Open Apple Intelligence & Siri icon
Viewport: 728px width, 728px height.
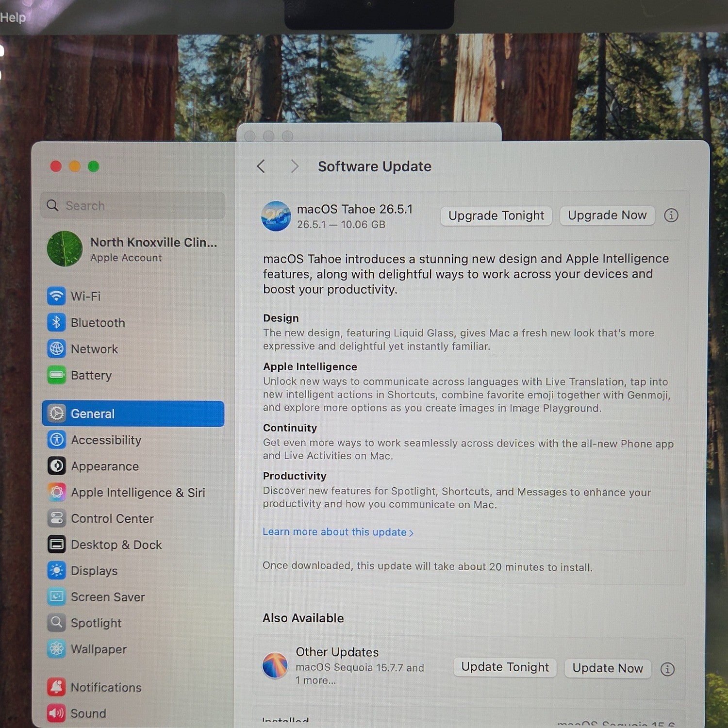[x=56, y=492]
